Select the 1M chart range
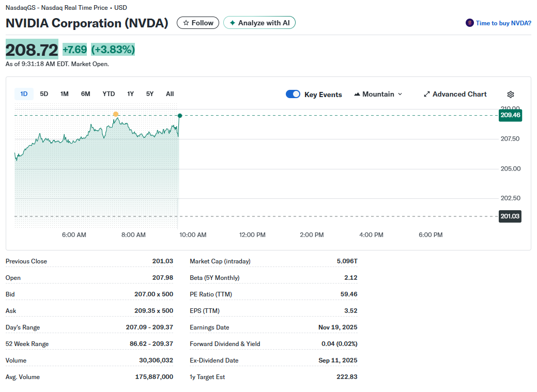Viewport: 537px width, 392px height. (64, 94)
